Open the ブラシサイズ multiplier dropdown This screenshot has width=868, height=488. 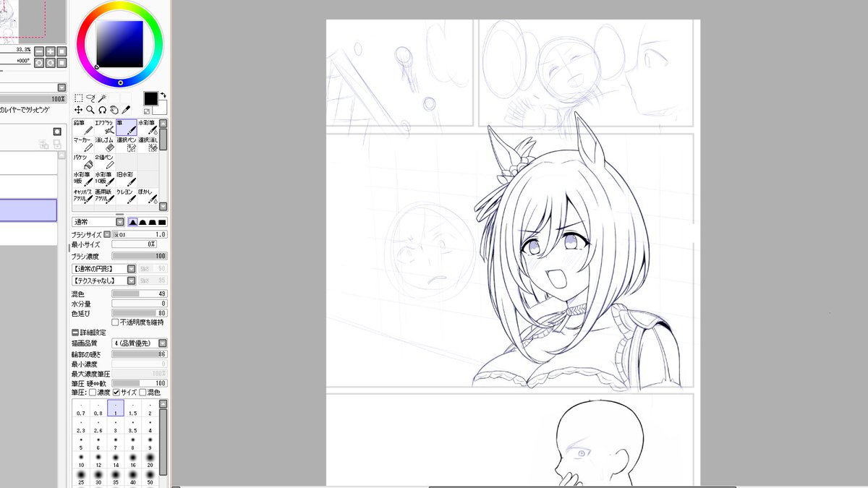pyautogui.click(x=107, y=234)
